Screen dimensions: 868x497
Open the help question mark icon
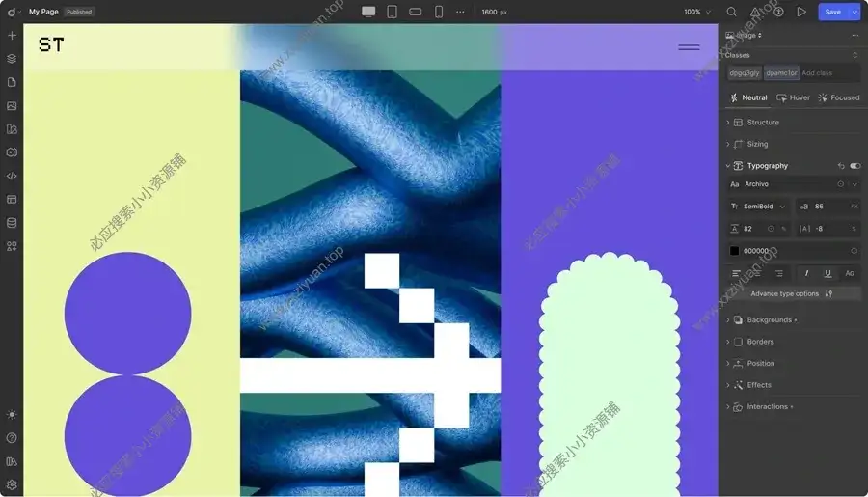(x=12, y=438)
